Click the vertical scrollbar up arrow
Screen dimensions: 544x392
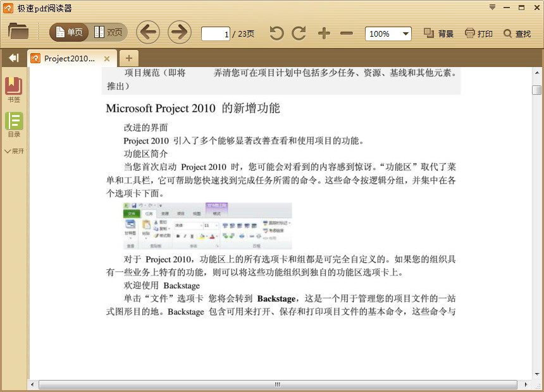536,73
